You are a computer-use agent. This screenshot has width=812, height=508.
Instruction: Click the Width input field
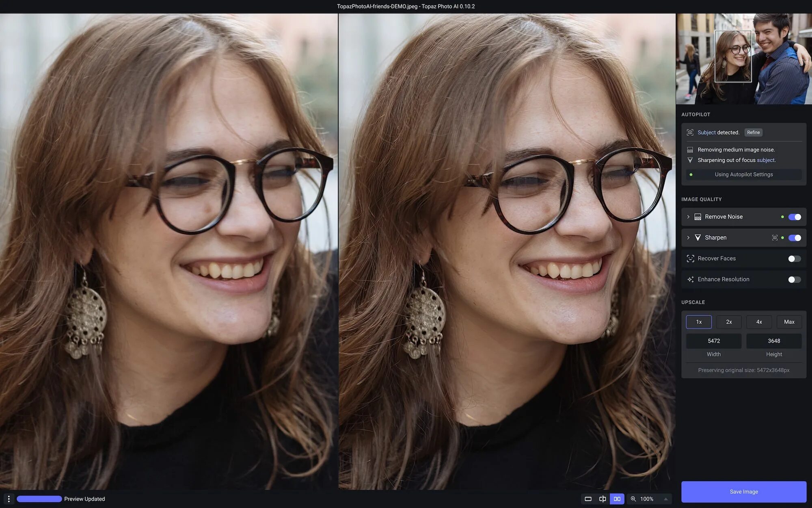(x=714, y=341)
